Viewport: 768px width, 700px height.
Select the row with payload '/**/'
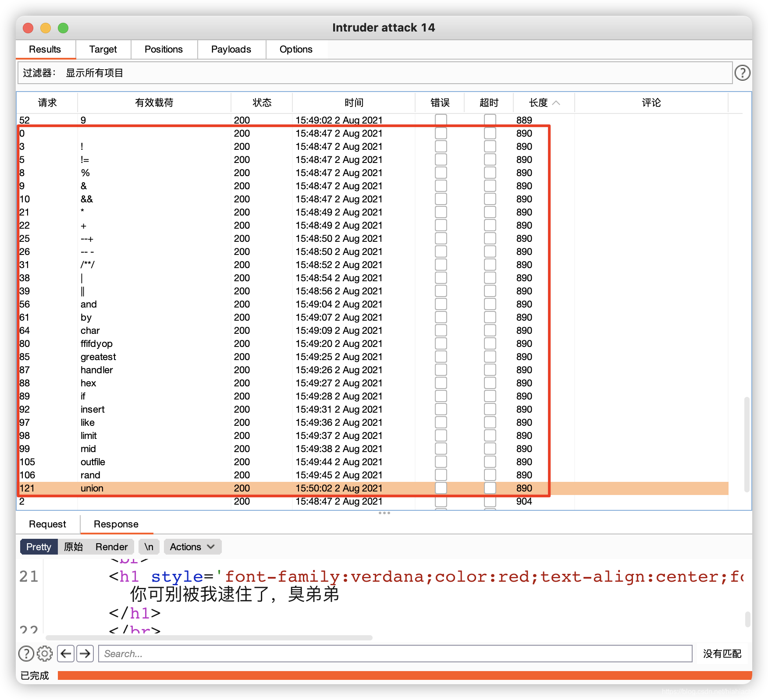tap(373, 265)
